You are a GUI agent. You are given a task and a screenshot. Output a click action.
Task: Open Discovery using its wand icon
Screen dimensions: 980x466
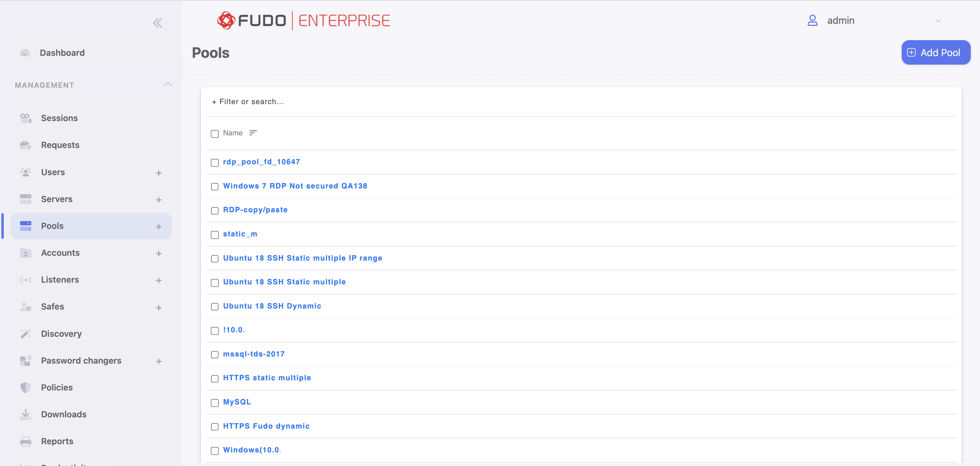click(x=25, y=333)
